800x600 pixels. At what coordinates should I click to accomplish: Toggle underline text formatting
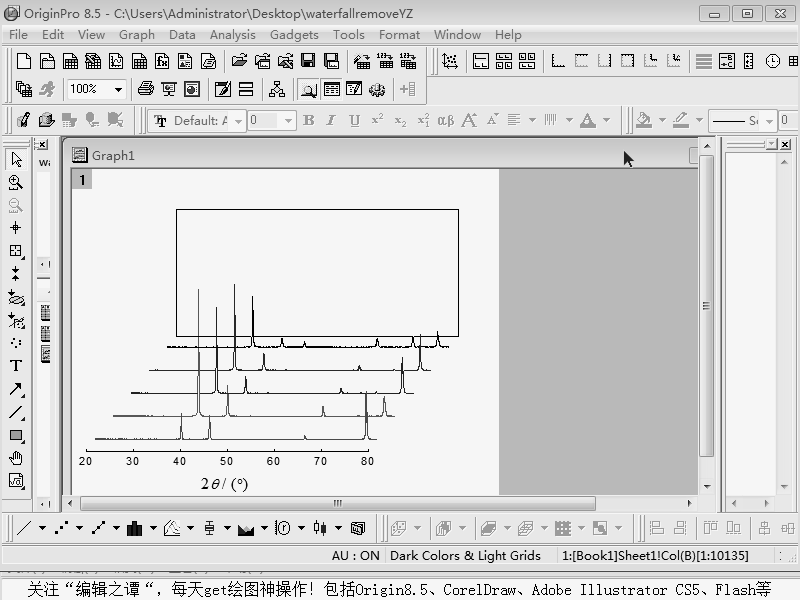click(354, 120)
